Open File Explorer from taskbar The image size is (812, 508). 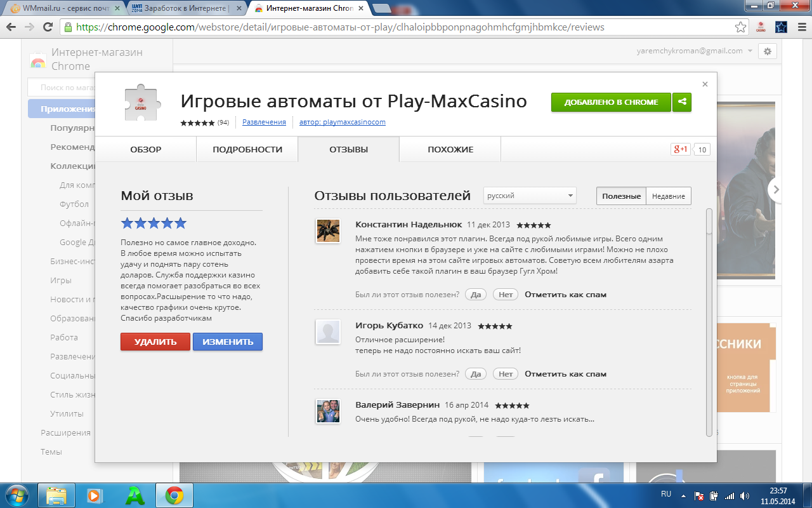click(57, 495)
